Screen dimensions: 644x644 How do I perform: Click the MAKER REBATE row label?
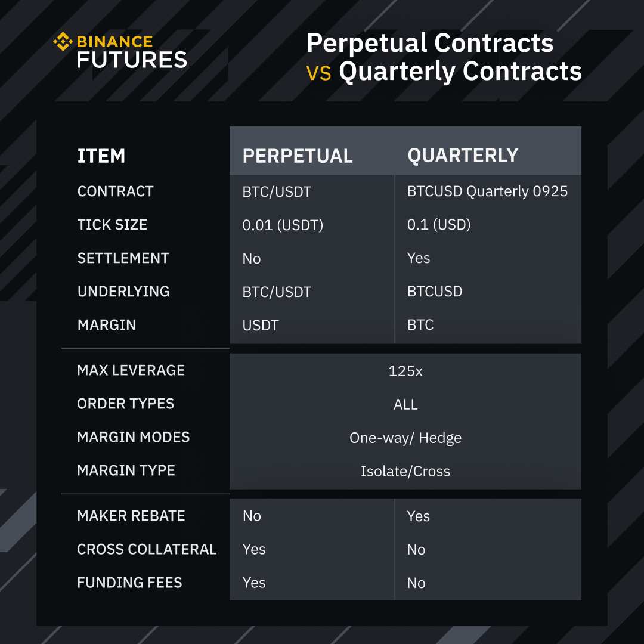(x=131, y=516)
